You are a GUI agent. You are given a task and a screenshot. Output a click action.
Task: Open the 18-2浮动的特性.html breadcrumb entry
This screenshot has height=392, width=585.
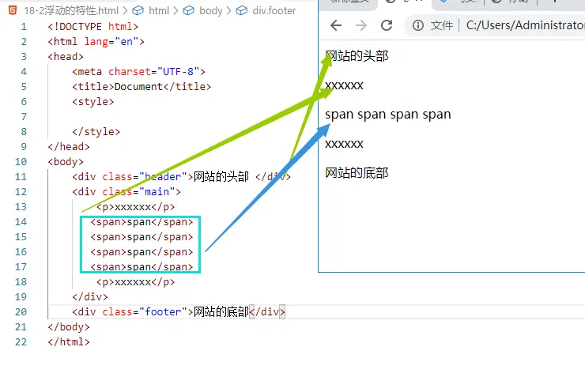click(71, 10)
